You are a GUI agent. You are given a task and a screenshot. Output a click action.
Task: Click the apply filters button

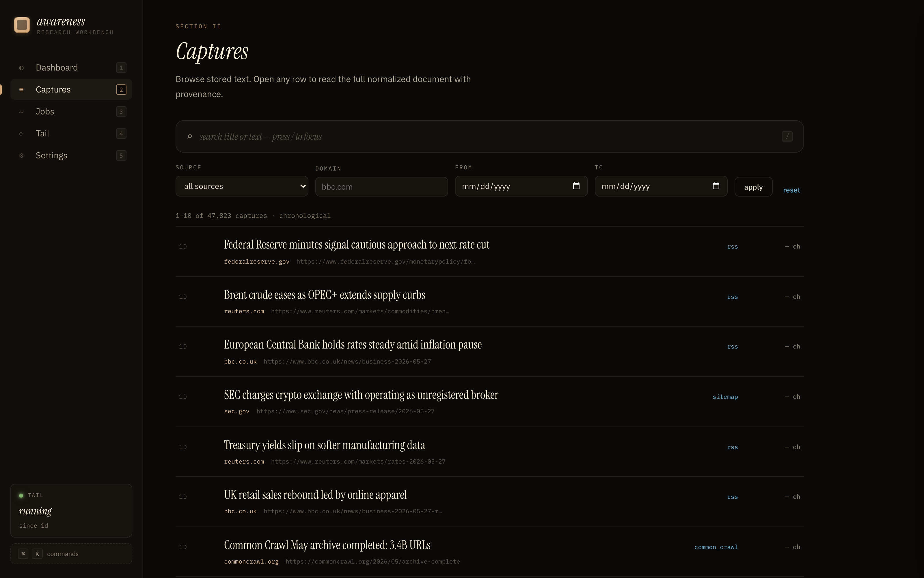(x=753, y=187)
